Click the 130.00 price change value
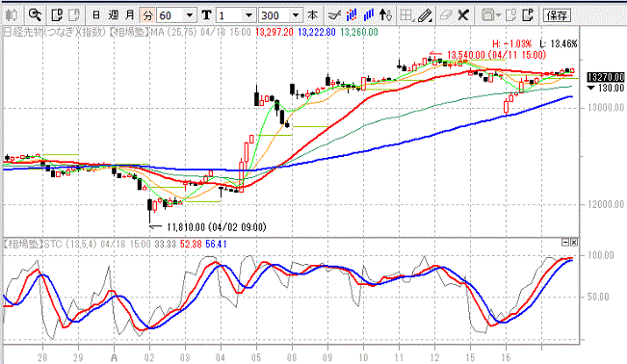 tap(611, 88)
